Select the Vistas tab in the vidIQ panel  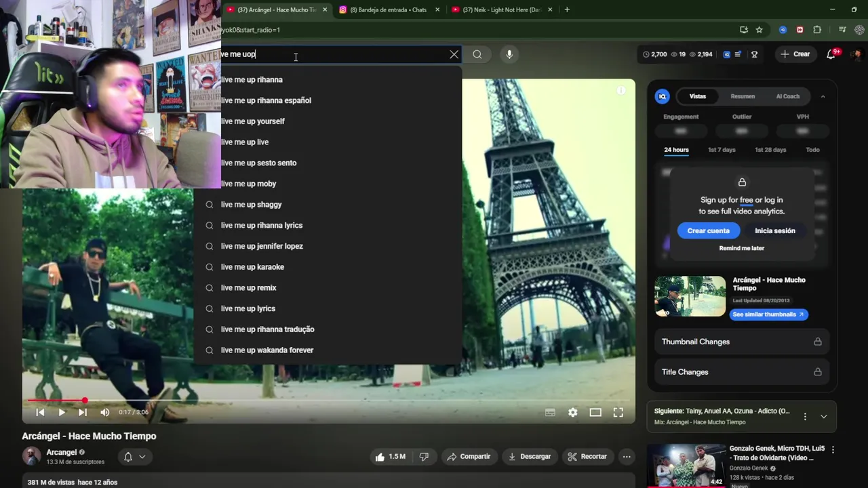[698, 96]
